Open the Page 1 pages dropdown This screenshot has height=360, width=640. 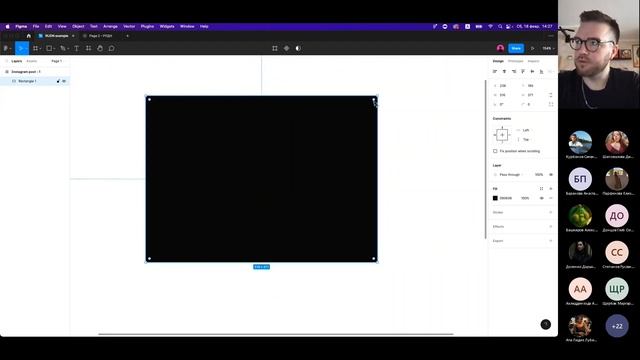tap(57, 61)
